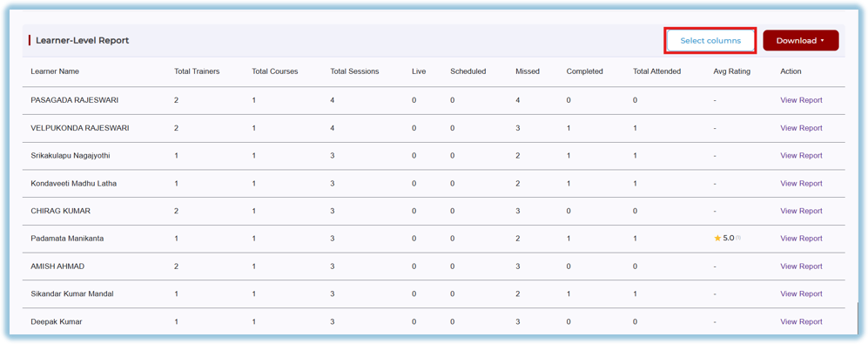The width and height of the screenshot is (868, 344).
Task: Click the 5.0 rating value for Padamata Manikanta
Action: pos(728,239)
